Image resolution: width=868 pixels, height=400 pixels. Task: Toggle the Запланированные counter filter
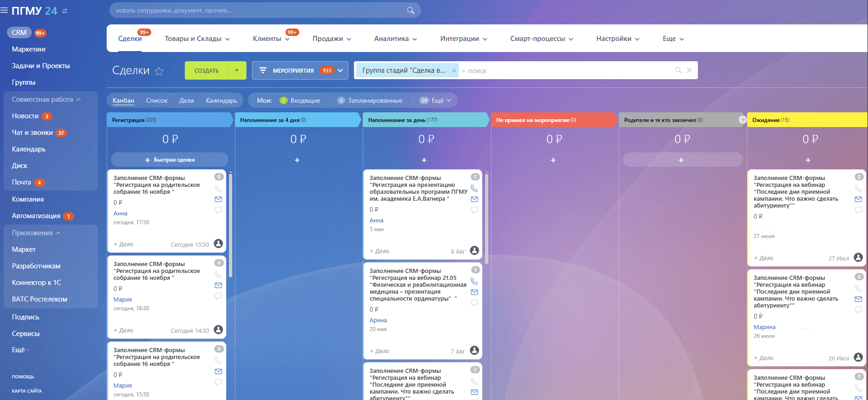pyautogui.click(x=370, y=100)
